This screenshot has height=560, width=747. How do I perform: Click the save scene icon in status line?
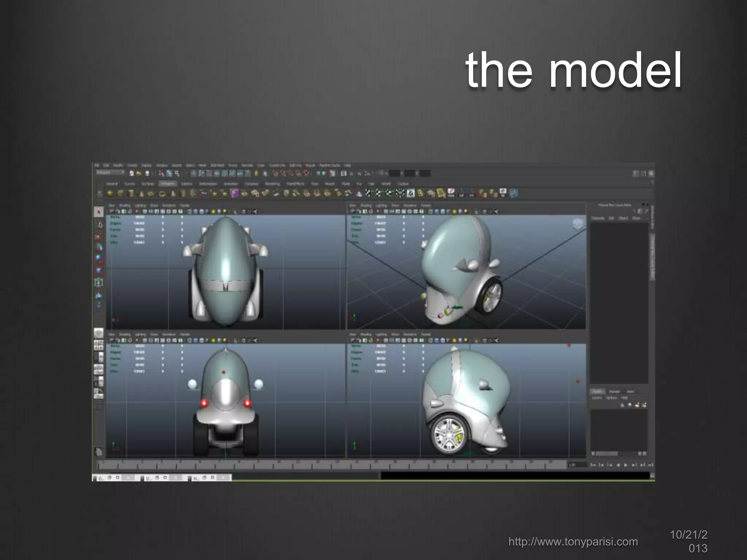(x=147, y=174)
